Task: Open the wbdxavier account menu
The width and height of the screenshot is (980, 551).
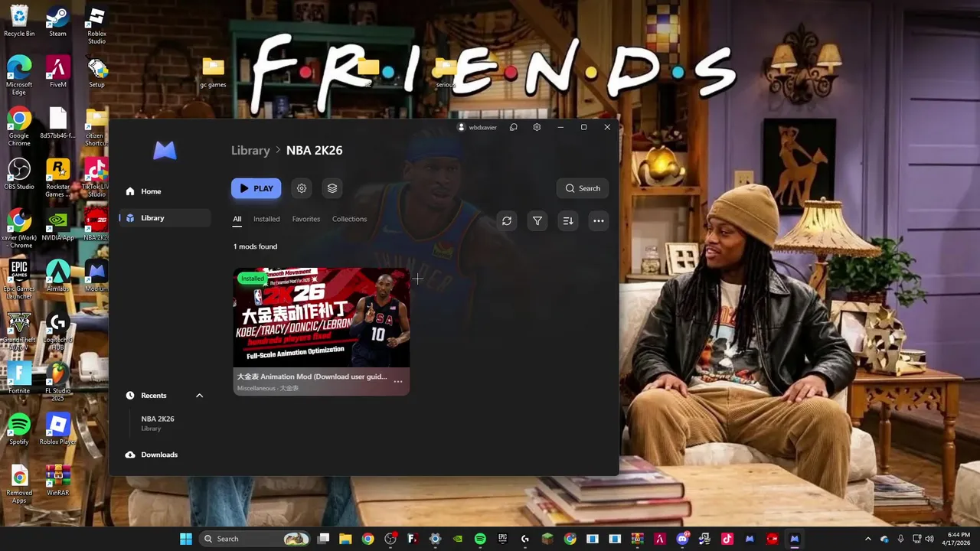Action: pos(477,127)
